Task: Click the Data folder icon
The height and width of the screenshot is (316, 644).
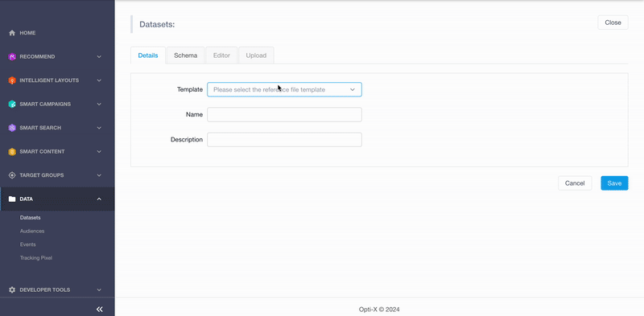Action: pyautogui.click(x=12, y=199)
